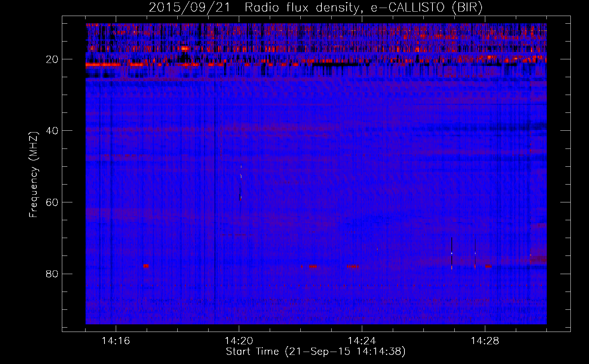Click the 14:28 time tick label
This screenshot has width=589, height=364.
485,341
